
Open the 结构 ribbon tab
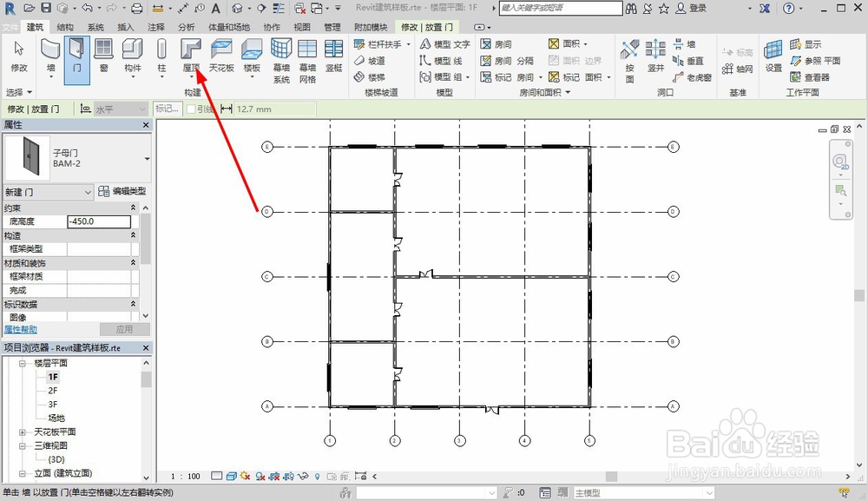[65, 27]
